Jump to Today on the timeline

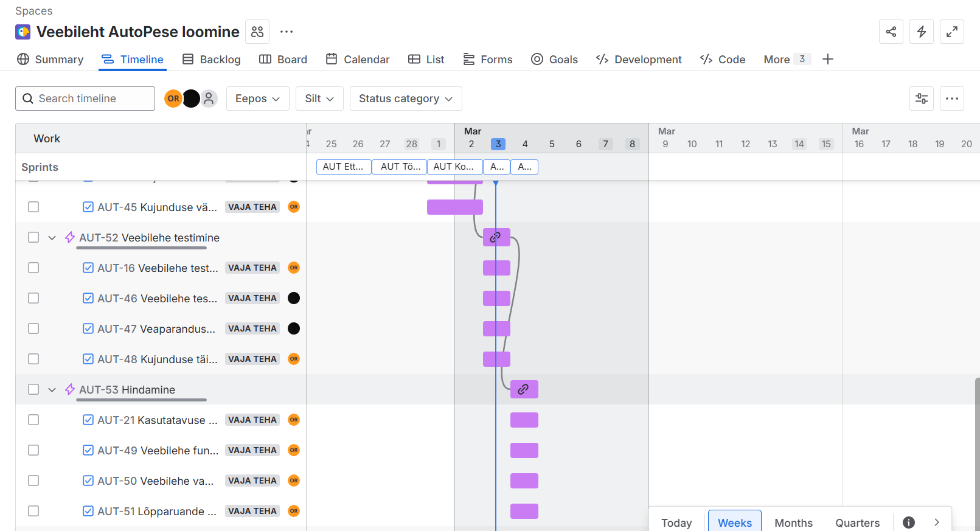click(x=676, y=522)
